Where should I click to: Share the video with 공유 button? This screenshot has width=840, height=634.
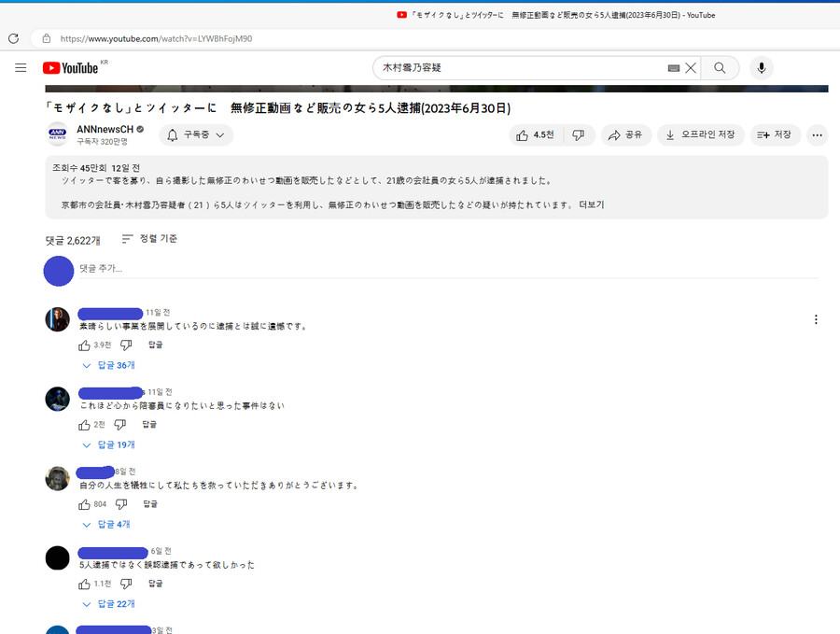tap(625, 135)
